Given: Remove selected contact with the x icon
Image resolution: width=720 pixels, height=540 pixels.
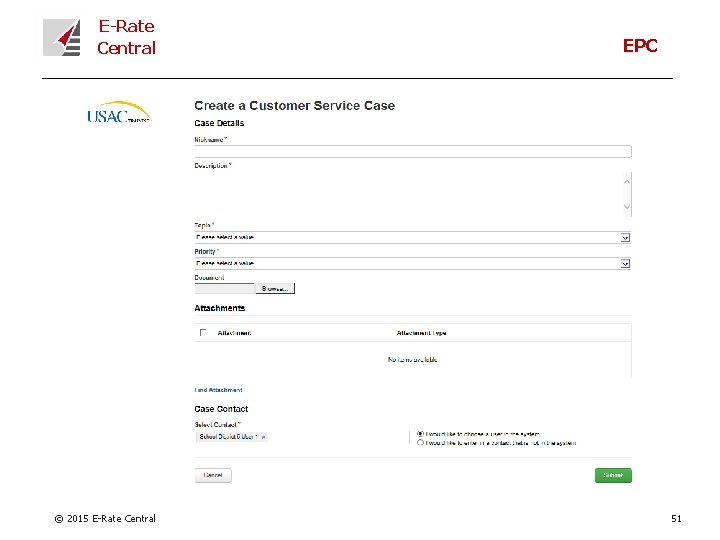Looking at the screenshot, I should 264,437.
